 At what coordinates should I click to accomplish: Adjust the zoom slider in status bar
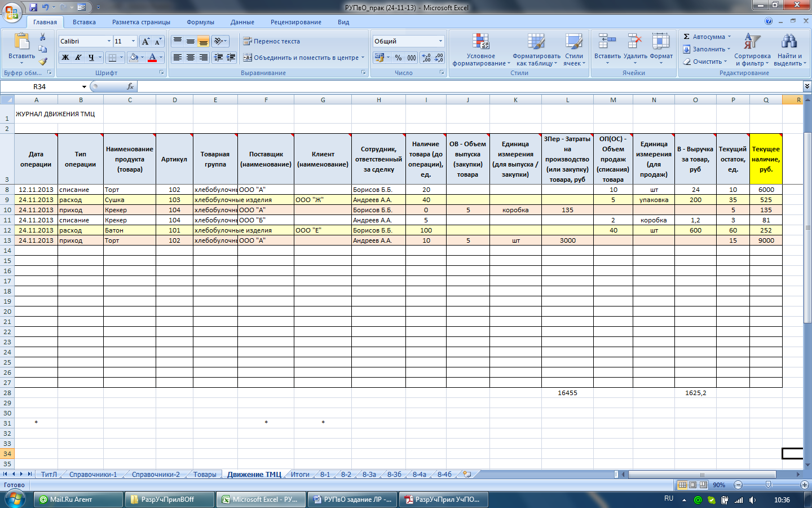pos(768,485)
